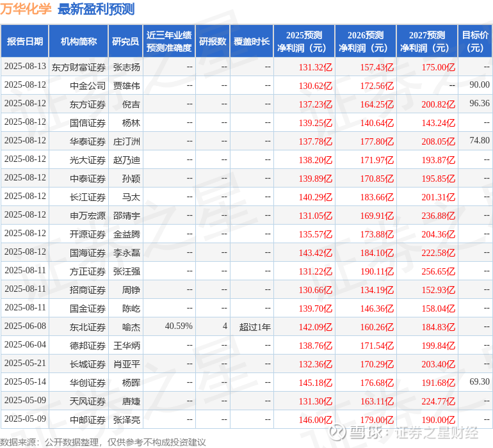Viewport: 493px width, 448px height.
Task: Click the 万华化学 title text
Action: [26, 9]
